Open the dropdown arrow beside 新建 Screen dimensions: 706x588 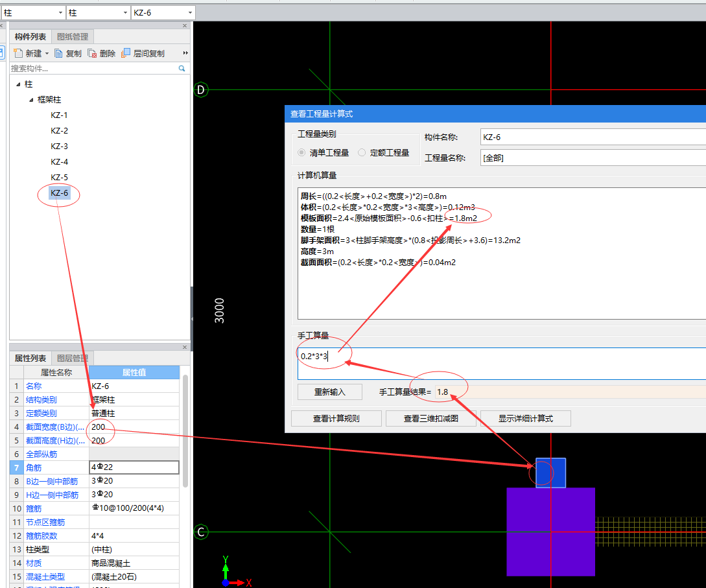click(x=47, y=54)
